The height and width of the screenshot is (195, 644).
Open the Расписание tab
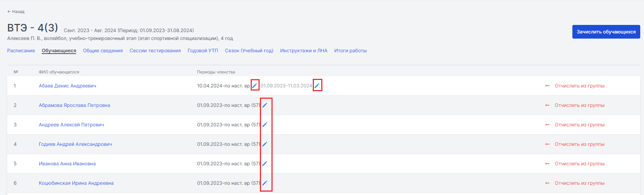tap(21, 51)
